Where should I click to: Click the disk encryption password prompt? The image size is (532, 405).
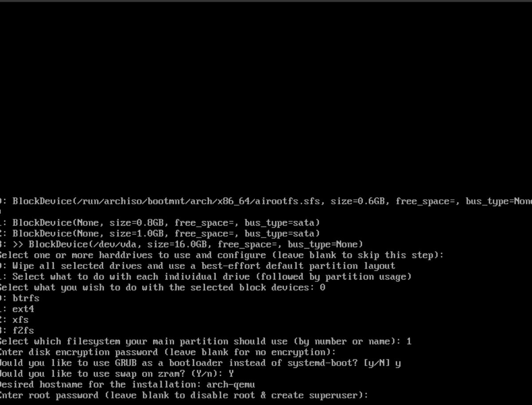[168, 352]
